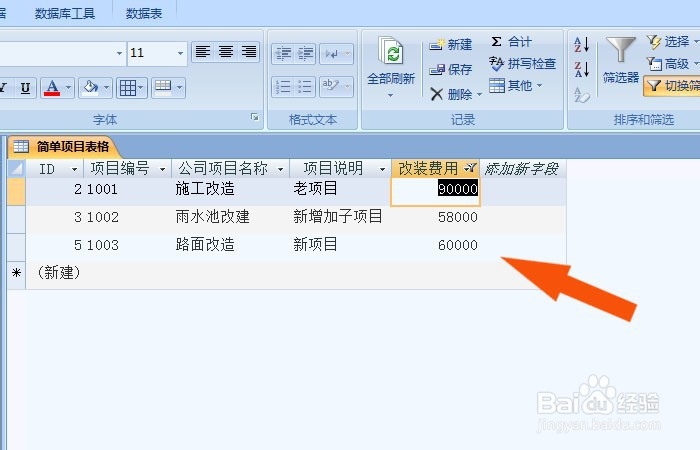Open 其他 more options menu
Screen dimensions: 700x450
coord(516,85)
